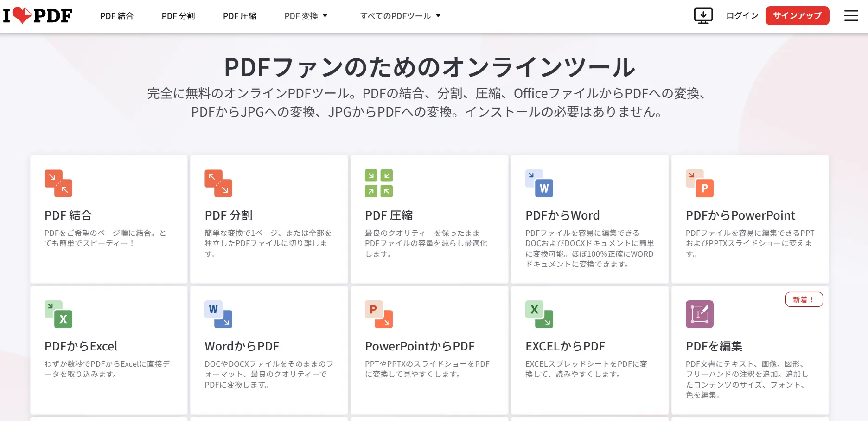Click the PDF 分割 split icon
This screenshot has height=421, width=868.
[218, 183]
